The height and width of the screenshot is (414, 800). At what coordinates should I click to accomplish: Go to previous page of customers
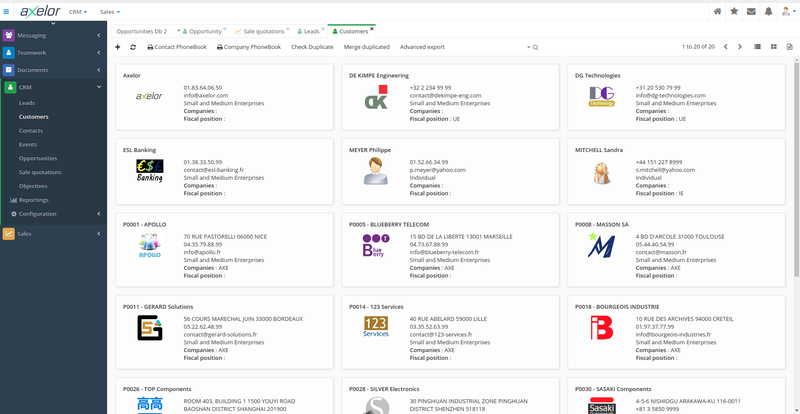coord(726,47)
